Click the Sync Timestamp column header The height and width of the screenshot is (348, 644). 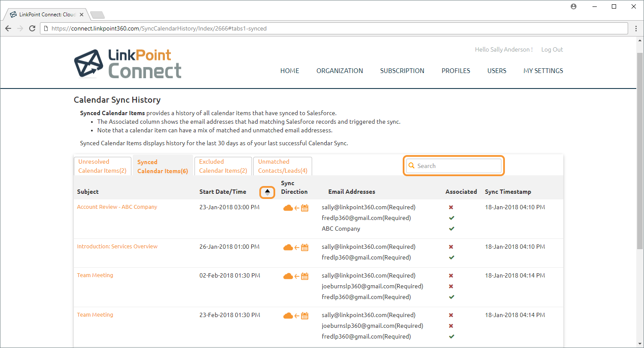[x=508, y=192]
